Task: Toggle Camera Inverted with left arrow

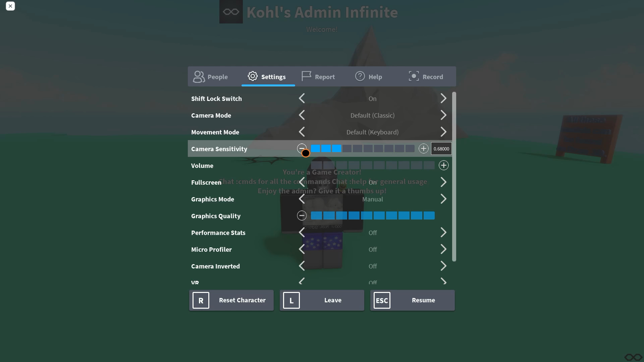Action: [x=302, y=266]
